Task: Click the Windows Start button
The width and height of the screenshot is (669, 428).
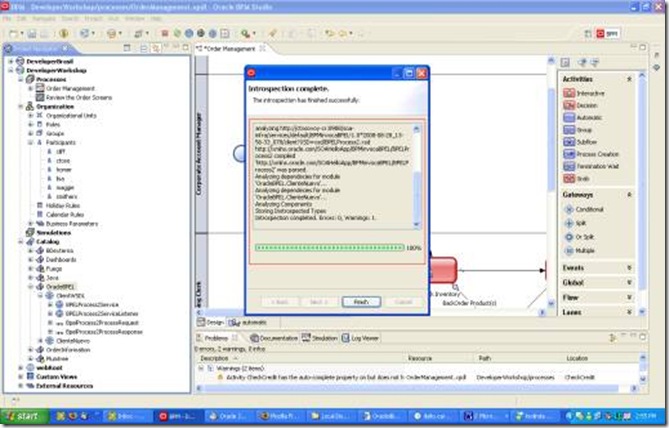Action: [x=24, y=416]
